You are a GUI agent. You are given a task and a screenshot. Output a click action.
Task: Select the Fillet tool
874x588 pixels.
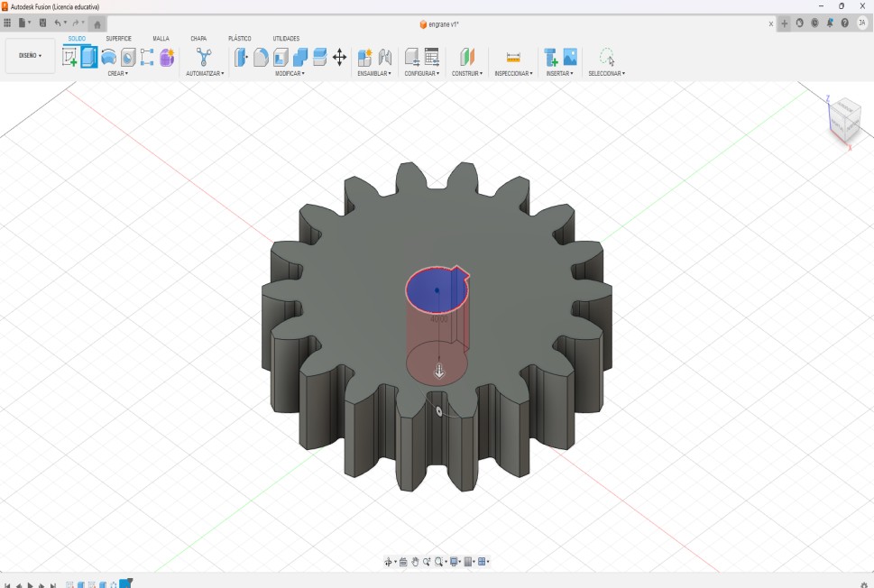pyautogui.click(x=261, y=57)
